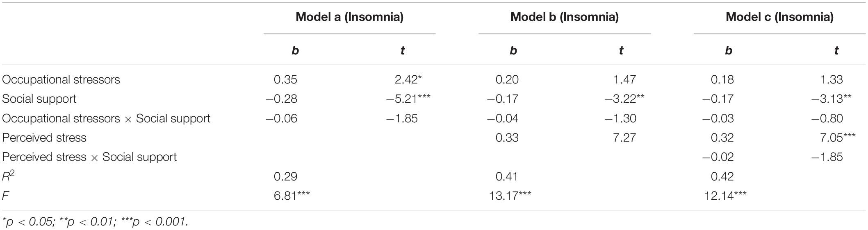Click the F row label
868x230 pixels.
tap(5, 196)
